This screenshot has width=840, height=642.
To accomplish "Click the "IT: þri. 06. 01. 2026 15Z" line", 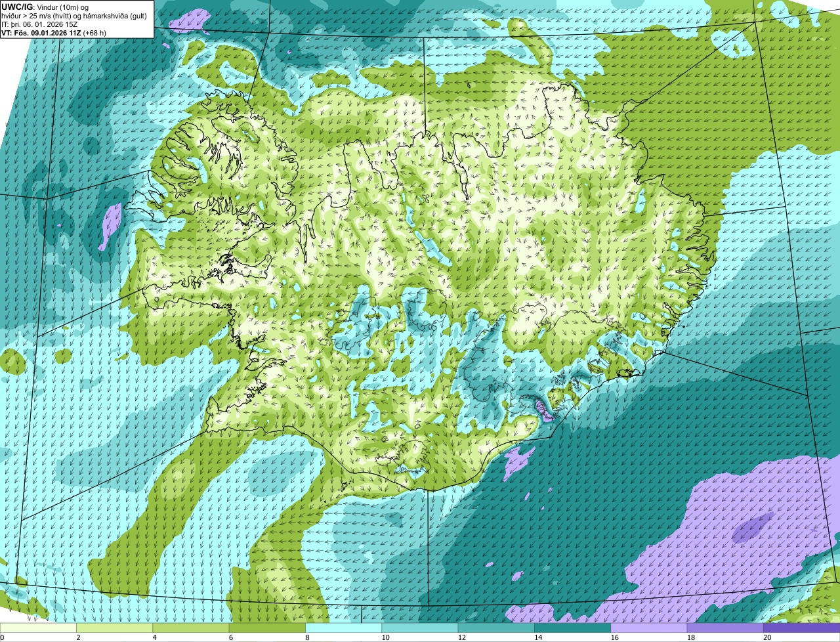I will tap(39, 24).
